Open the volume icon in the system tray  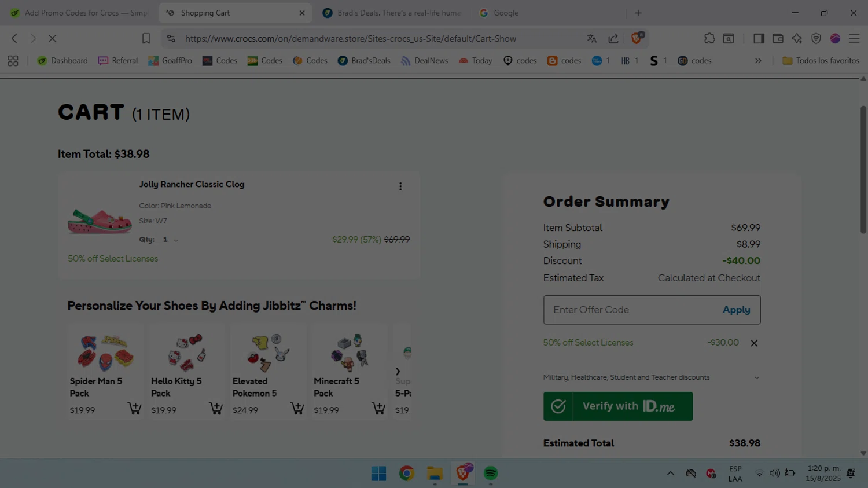point(775,474)
